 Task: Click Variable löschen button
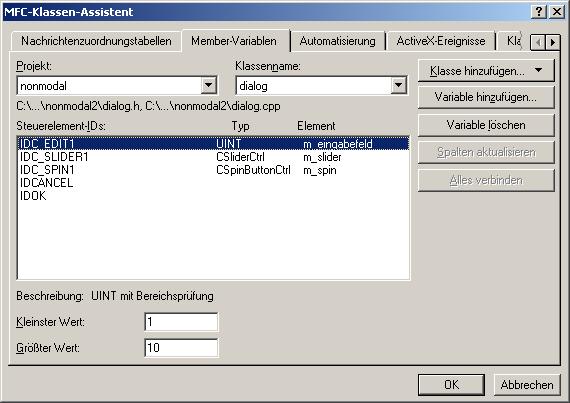(486, 125)
